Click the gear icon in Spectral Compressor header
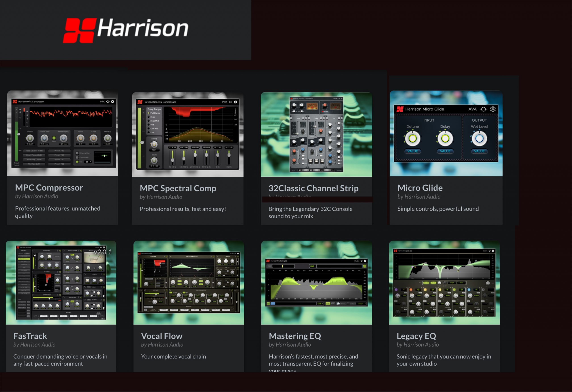The width and height of the screenshot is (572, 392). click(x=236, y=102)
